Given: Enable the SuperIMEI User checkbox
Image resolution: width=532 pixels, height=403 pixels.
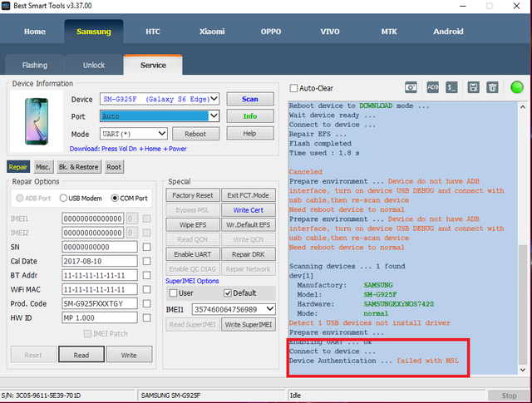Looking at the screenshot, I should pyautogui.click(x=173, y=293).
